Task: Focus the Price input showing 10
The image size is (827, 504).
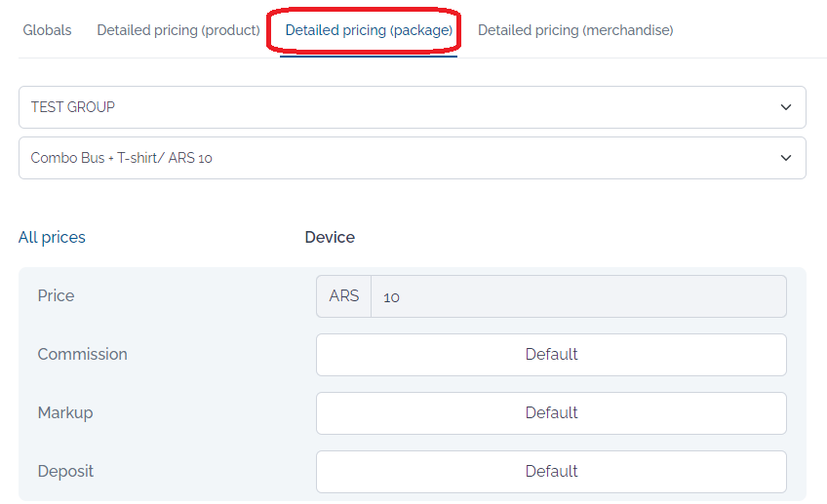Action: pyautogui.click(x=578, y=296)
